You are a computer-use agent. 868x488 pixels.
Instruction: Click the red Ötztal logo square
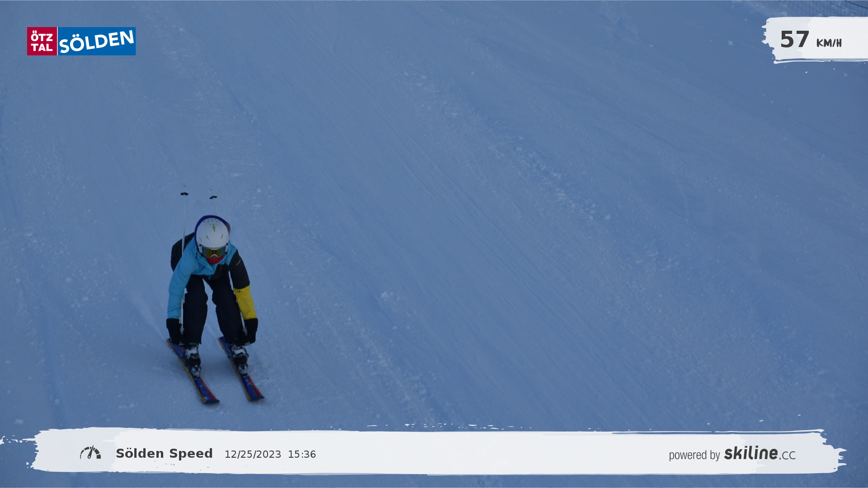click(x=42, y=41)
